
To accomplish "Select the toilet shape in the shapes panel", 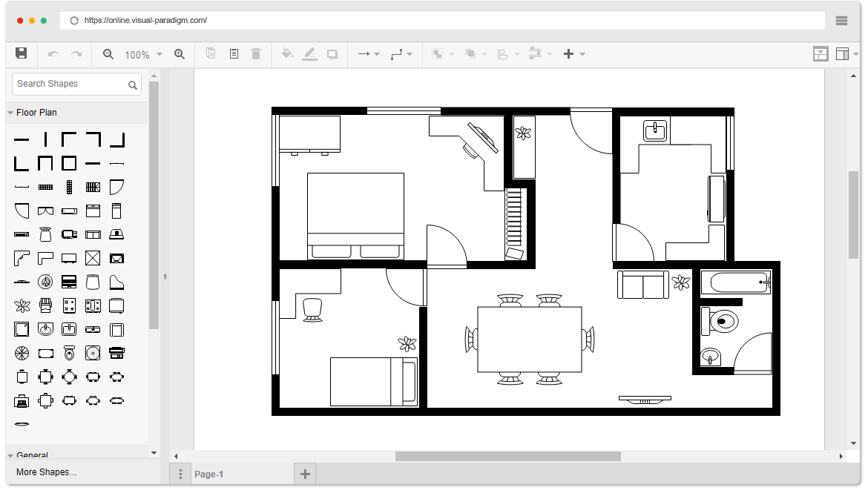I will 69,353.
